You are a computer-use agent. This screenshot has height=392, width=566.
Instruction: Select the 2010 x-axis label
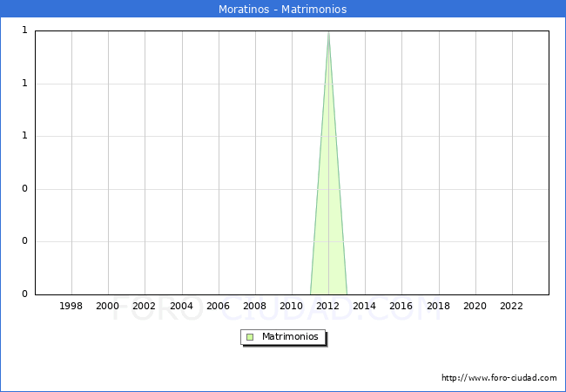[x=292, y=307]
